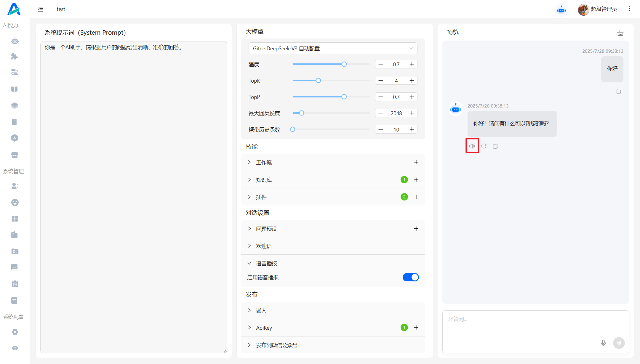Open the puzzle-piece plugin sidebar icon
The height and width of the screenshot is (364, 640).
click(15, 56)
